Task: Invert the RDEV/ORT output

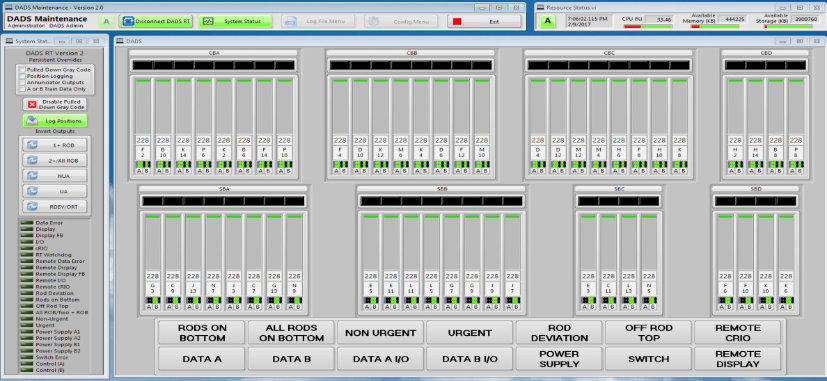Action: (55, 206)
